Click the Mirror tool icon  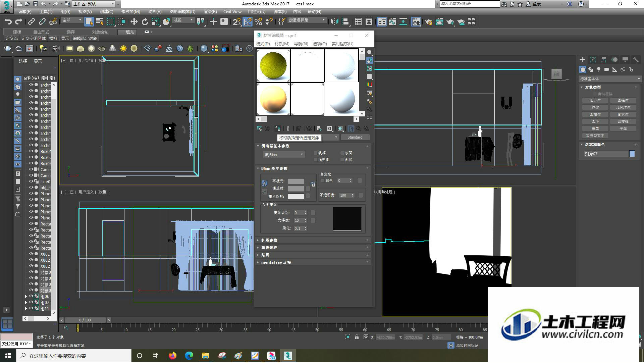point(334,22)
